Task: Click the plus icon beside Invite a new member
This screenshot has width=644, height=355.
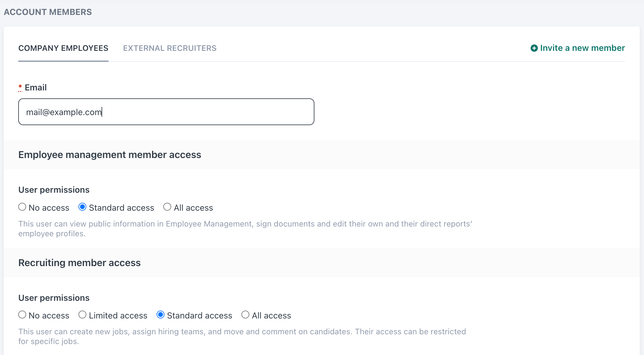Action: pos(535,48)
